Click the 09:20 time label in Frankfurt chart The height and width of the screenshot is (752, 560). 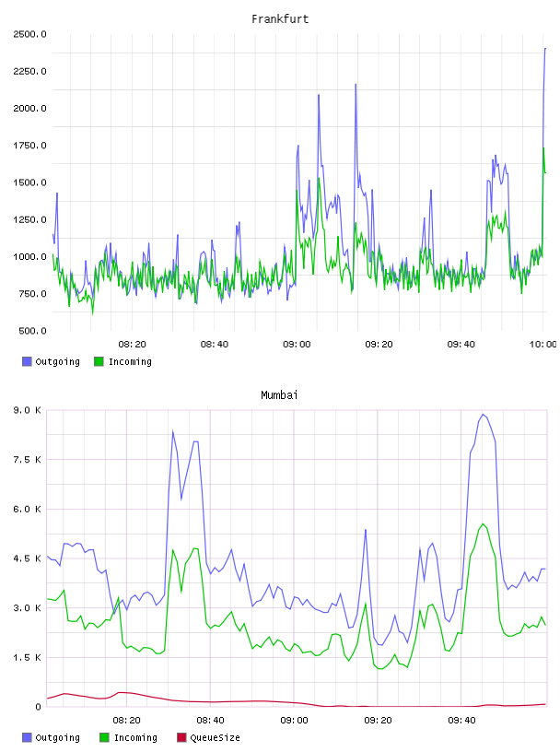click(379, 345)
